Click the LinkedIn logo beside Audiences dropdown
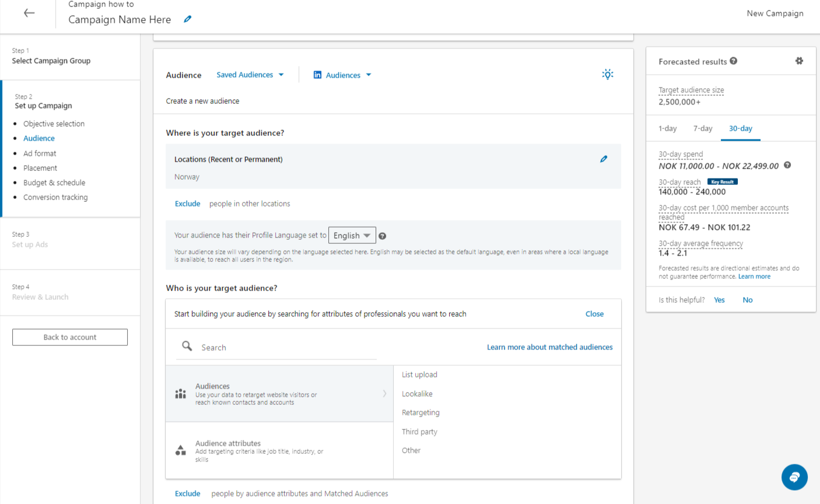The height and width of the screenshot is (504, 820). (317, 75)
